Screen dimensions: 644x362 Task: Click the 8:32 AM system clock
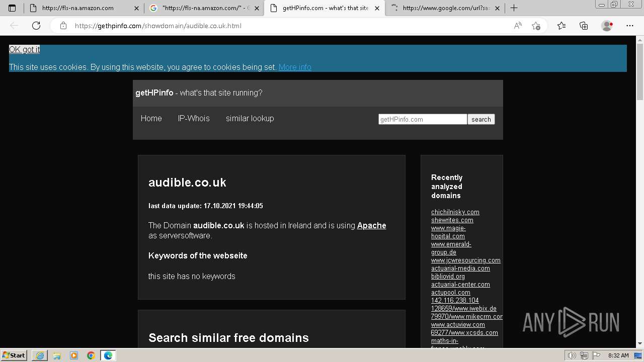point(618,355)
